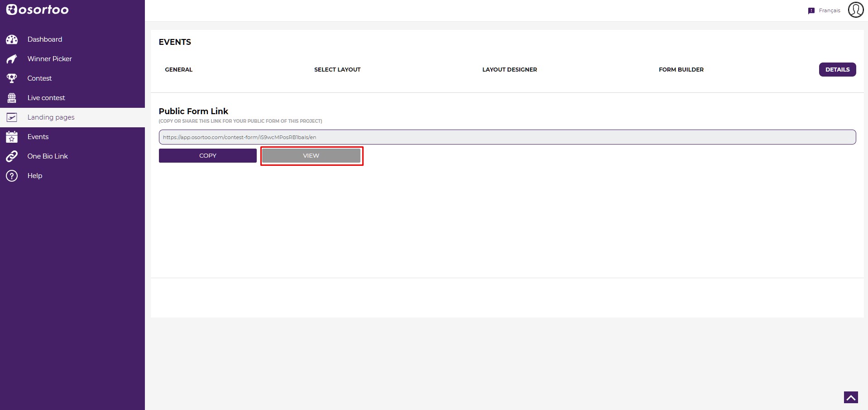
Task: Click the Public Form Link heading
Action: pyautogui.click(x=193, y=111)
